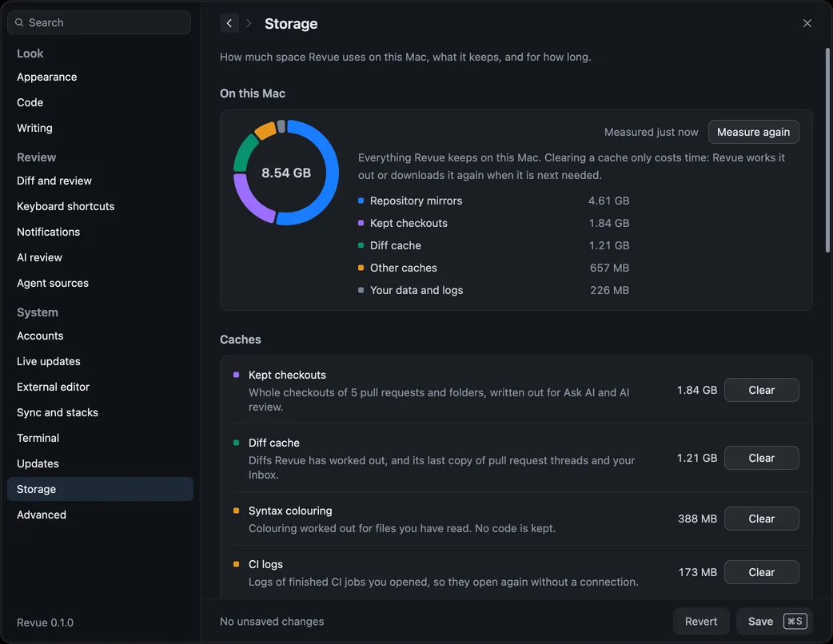Click the orange Other caches legend swatch
This screenshot has height=644, width=833.
pyautogui.click(x=361, y=268)
